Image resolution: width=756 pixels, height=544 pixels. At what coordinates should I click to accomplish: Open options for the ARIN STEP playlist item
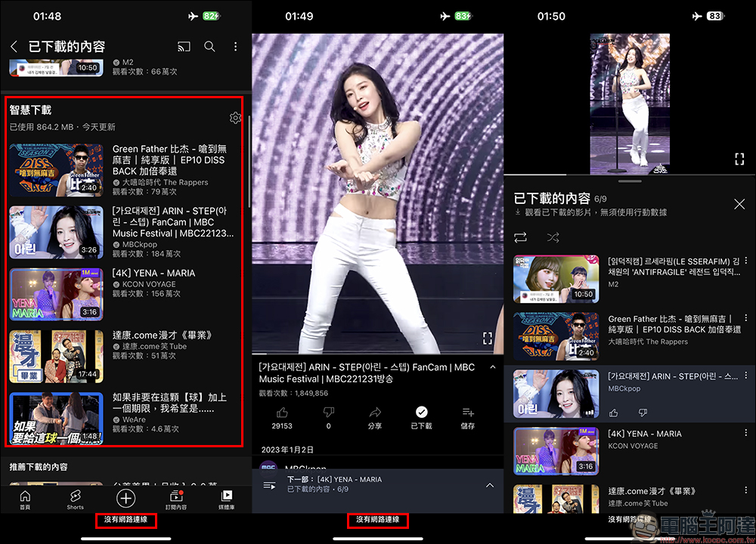coord(746,376)
